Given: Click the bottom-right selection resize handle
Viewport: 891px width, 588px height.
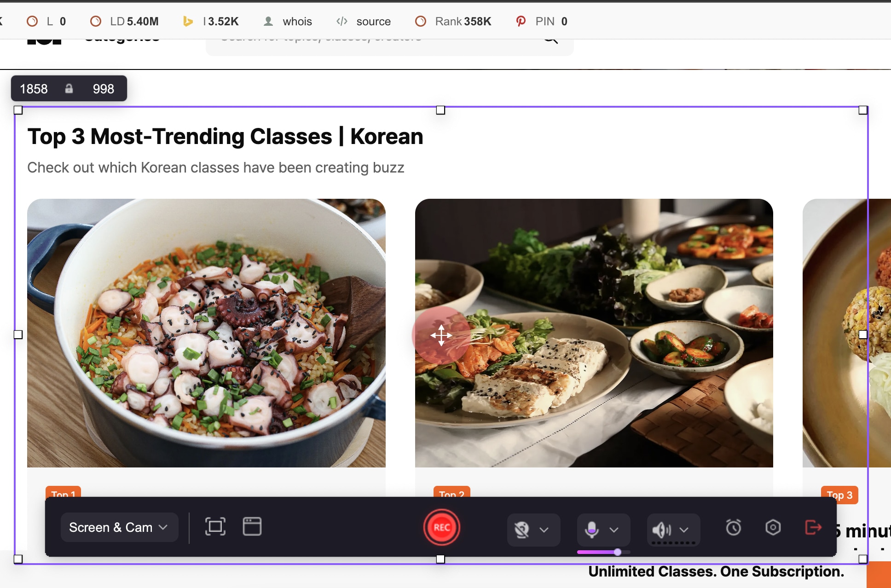Looking at the screenshot, I should click(x=863, y=559).
